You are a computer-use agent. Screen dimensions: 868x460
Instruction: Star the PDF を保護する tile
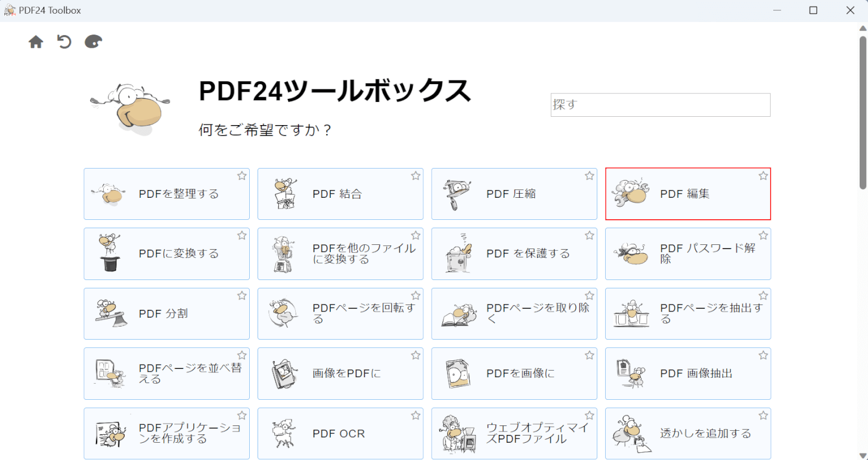coord(590,235)
